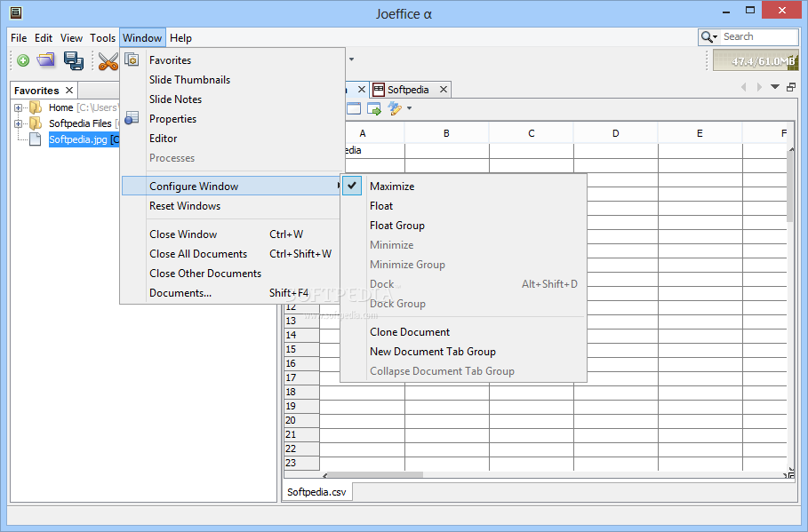Show the opened documents list dropdown
The image size is (808, 532).
[x=774, y=87]
